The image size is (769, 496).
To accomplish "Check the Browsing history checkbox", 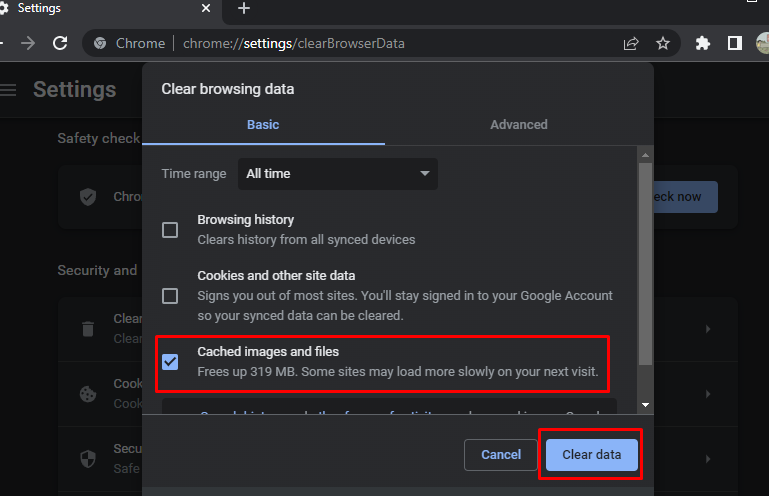I will click(170, 230).
